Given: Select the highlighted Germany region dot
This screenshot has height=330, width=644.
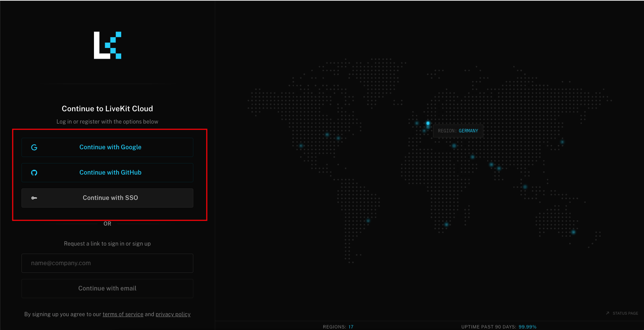Looking at the screenshot, I should (x=428, y=123).
